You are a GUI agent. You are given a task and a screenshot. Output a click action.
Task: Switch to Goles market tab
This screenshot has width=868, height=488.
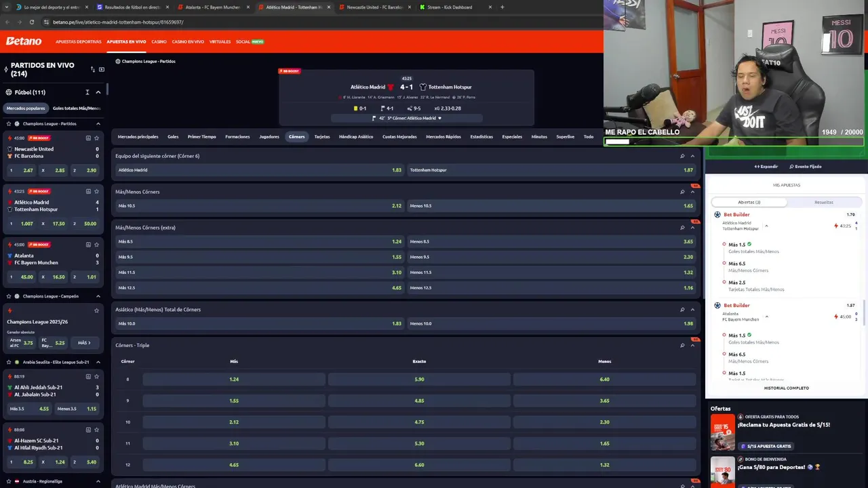coord(173,137)
